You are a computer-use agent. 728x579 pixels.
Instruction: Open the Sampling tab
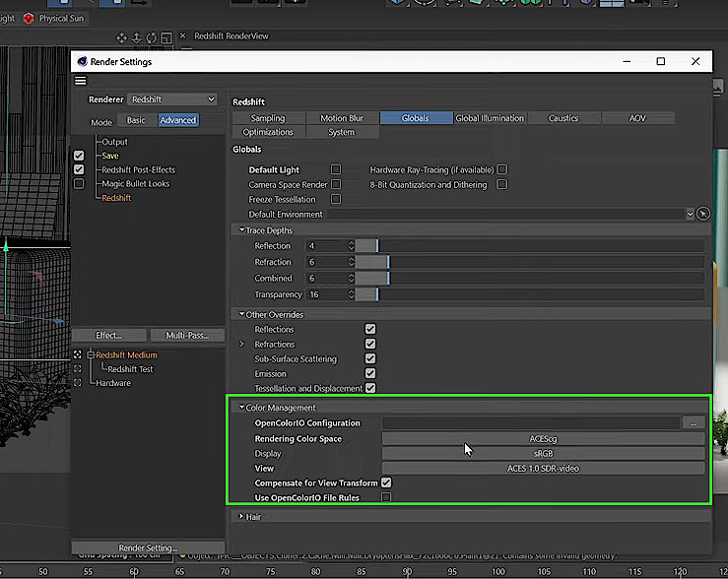(268, 118)
